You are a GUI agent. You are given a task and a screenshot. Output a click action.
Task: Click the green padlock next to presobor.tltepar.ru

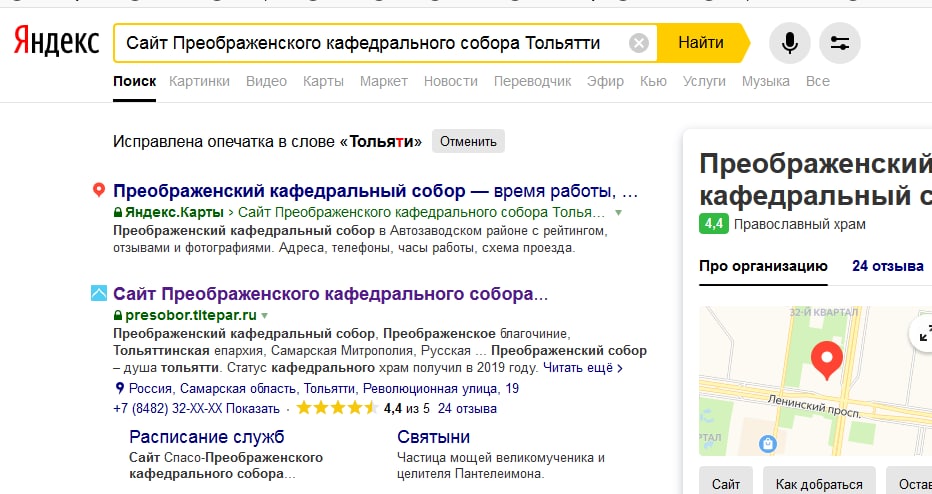[x=118, y=315]
